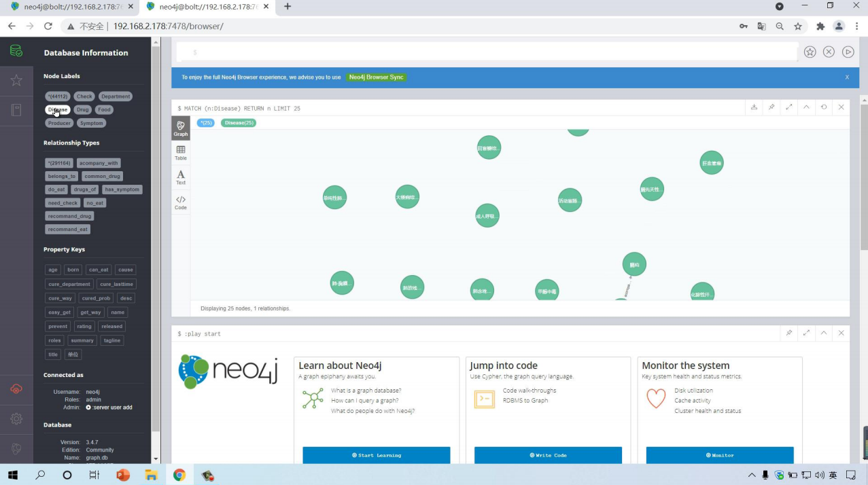Open Cloud Sync icon in sidebar
The width and height of the screenshot is (868, 485).
click(x=16, y=389)
